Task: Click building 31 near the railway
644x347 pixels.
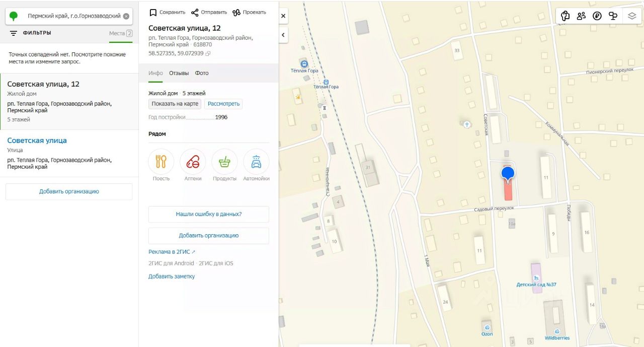Action: (x=370, y=168)
